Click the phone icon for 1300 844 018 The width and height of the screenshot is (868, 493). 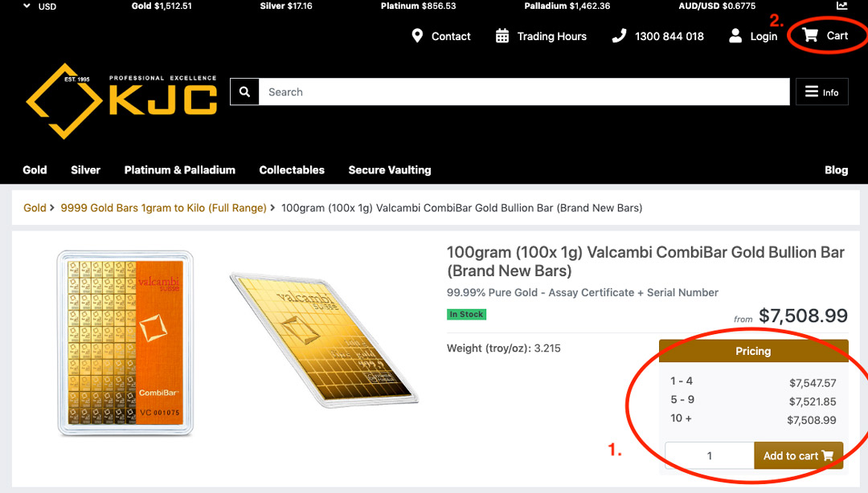point(619,36)
